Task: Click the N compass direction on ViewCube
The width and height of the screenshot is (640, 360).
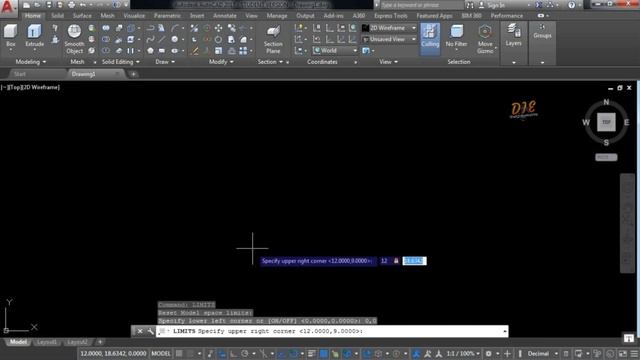Action: coord(606,102)
